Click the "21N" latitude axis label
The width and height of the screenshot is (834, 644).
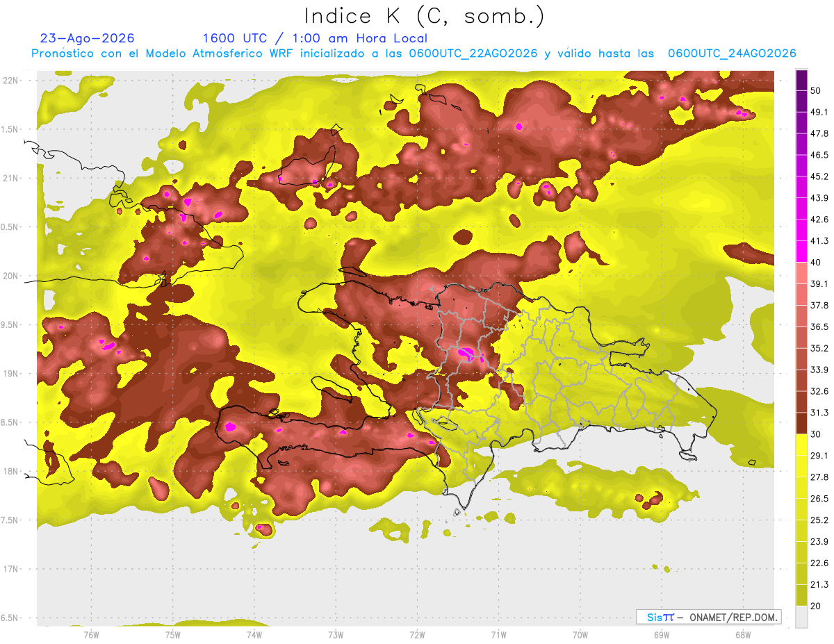tap(10, 178)
